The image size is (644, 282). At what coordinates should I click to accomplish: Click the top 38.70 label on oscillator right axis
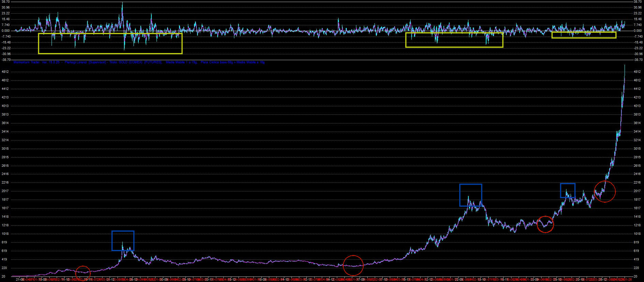click(x=638, y=2)
